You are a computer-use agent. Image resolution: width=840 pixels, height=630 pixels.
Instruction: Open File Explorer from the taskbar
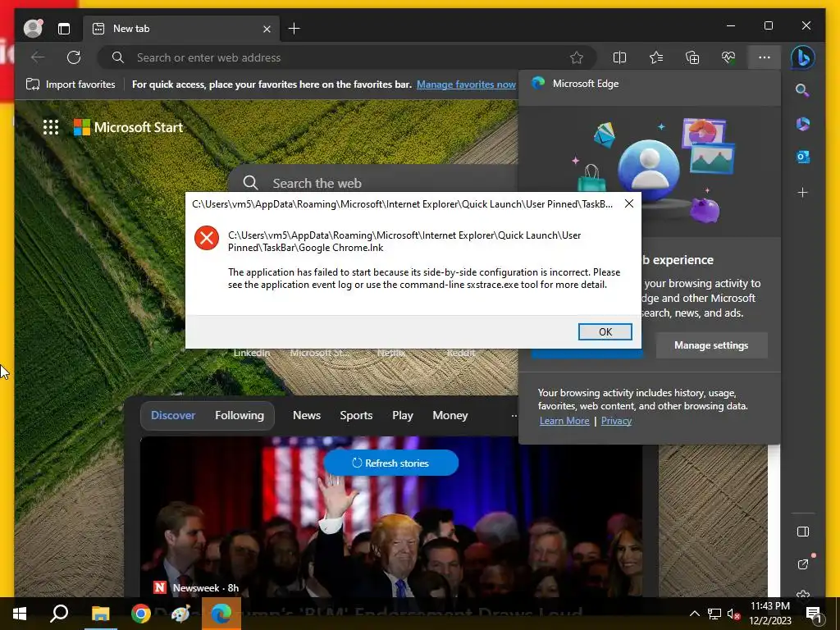(100, 614)
